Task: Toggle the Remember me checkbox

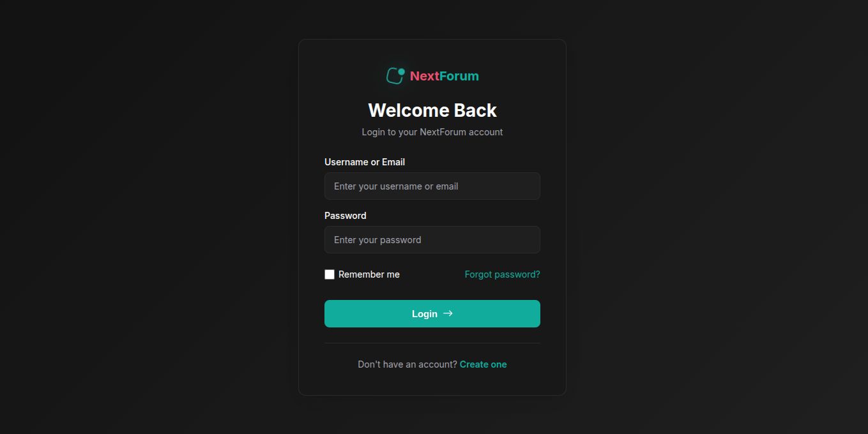Action: 330,274
